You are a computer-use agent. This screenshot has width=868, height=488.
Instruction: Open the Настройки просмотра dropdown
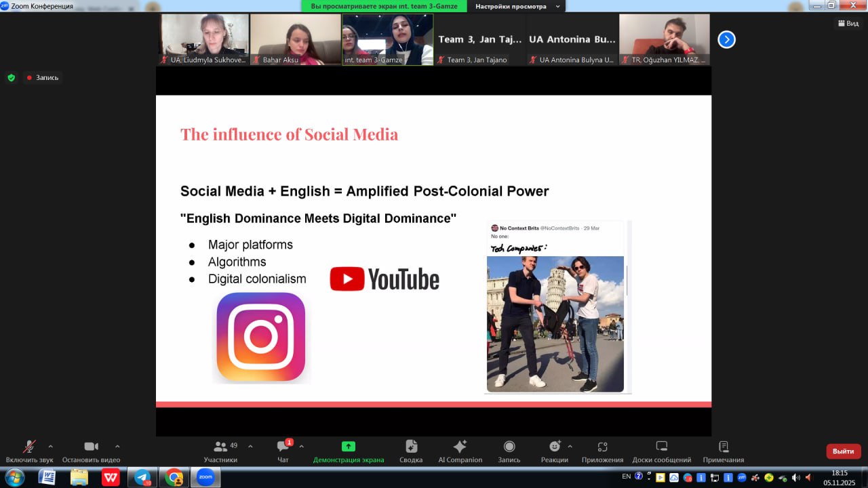click(x=518, y=6)
